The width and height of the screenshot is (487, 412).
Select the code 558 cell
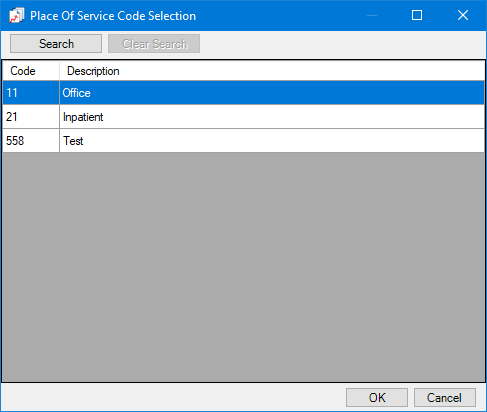31,141
